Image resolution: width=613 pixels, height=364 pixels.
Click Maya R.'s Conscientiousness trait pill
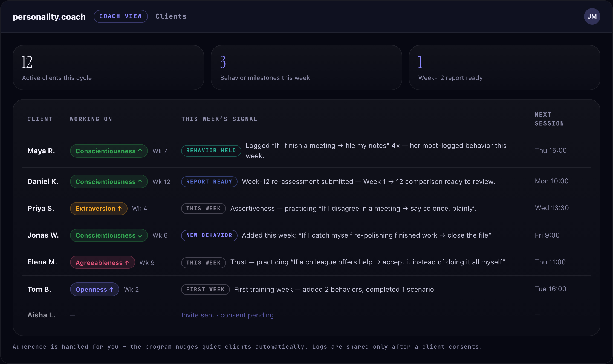pyautogui.click(x=109, y=151)
